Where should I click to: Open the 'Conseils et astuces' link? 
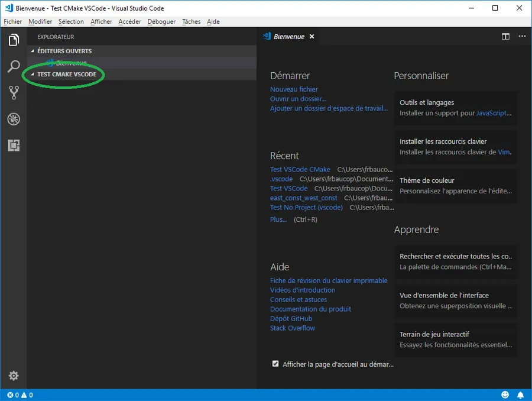tap(299, 299)
